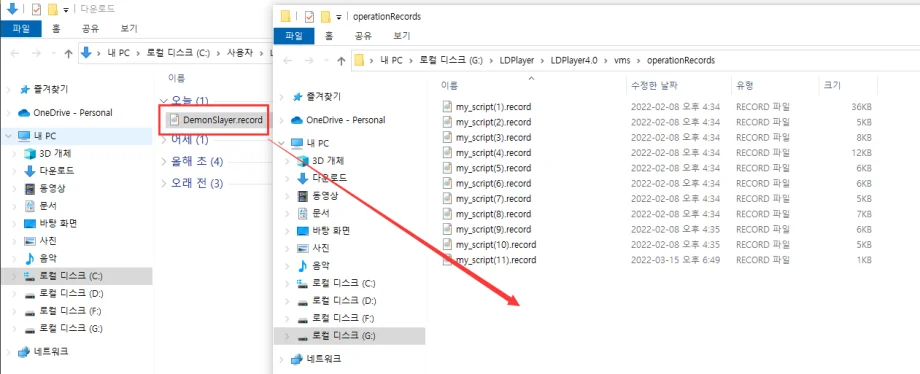Open 네트워크 in operationRecords navigation pane
Viewport: 920px width, 374px height.
point(325,359)
